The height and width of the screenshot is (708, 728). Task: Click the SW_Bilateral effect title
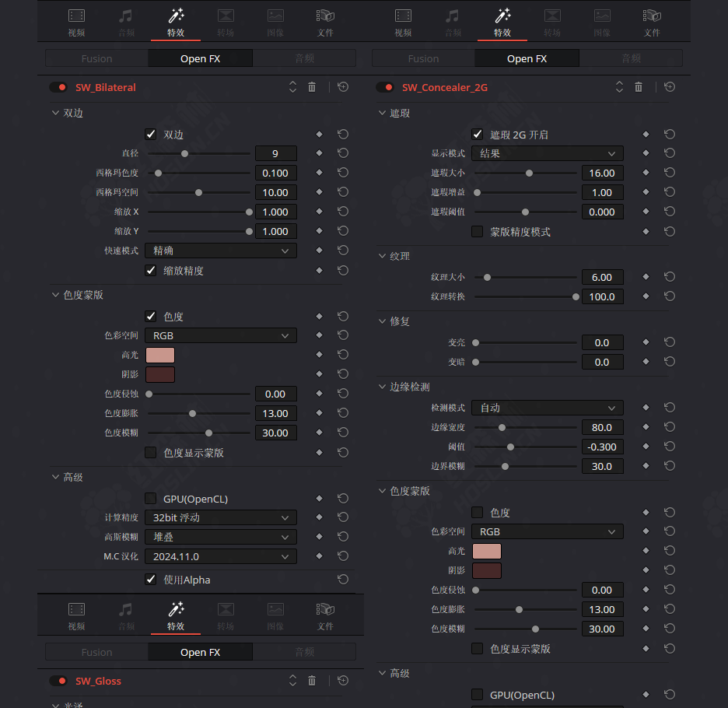coord(106,87)
